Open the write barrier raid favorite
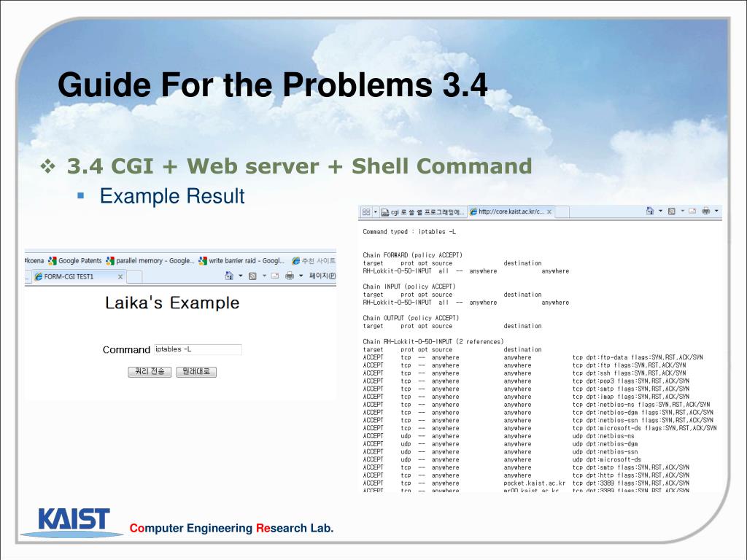The height and width of the screenshot is (560, 747). coord(241,261)
